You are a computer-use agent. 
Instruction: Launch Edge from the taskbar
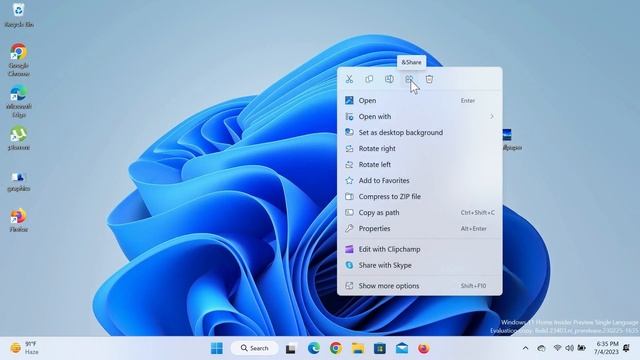pos(313,348)
